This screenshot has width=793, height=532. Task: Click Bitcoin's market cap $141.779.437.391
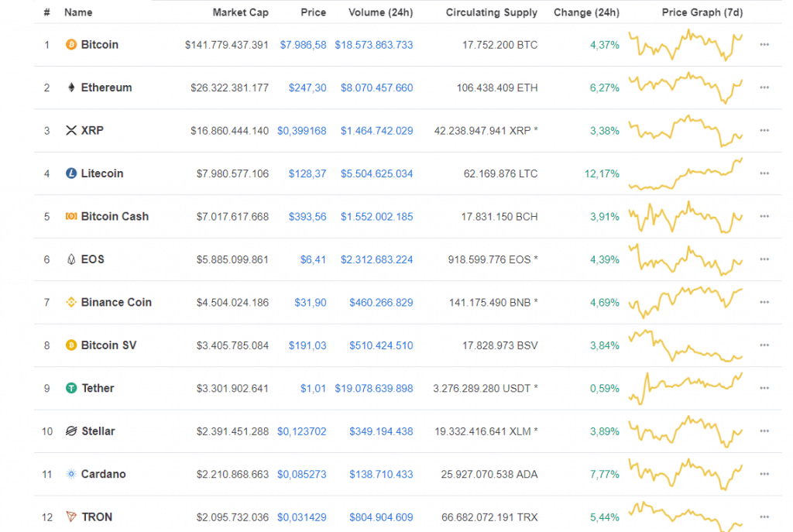pyautogui.click(x=227, y=45)
